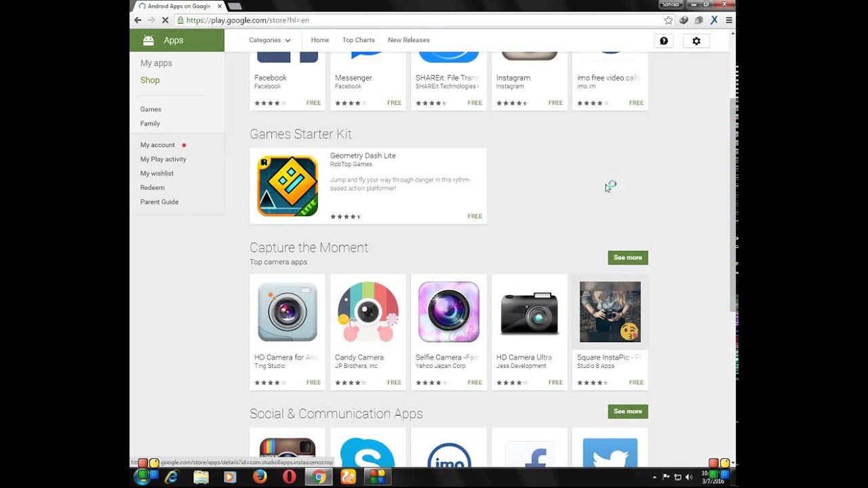Expand the Categories dropdown
Screen dimensions: 868x488
click(x=270, y=40)
